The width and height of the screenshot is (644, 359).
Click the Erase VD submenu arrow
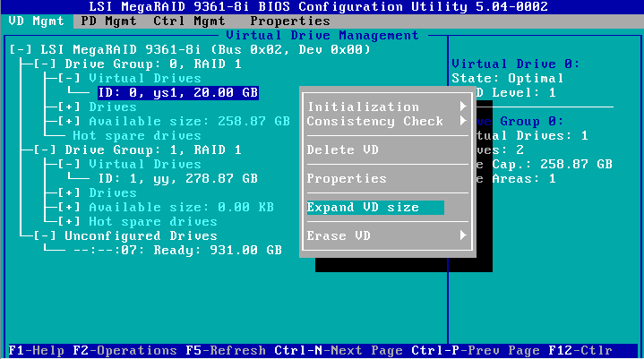[x=463, y=235]
